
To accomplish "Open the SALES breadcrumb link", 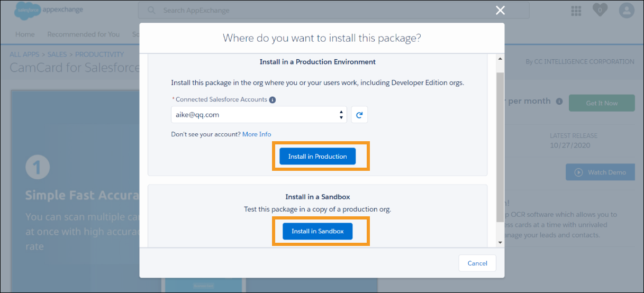I will pyautogui.click(x=58, y=54).
